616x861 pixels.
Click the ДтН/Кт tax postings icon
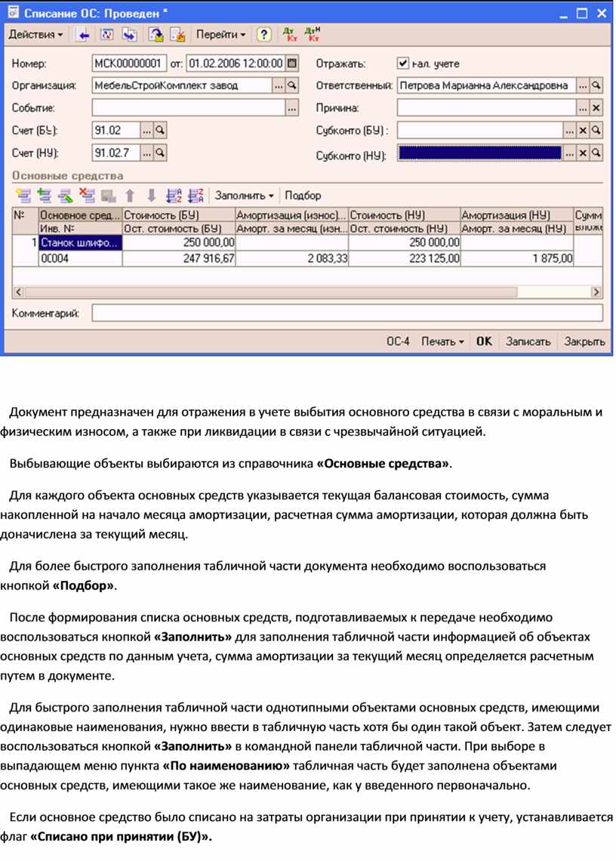point(313,35)
